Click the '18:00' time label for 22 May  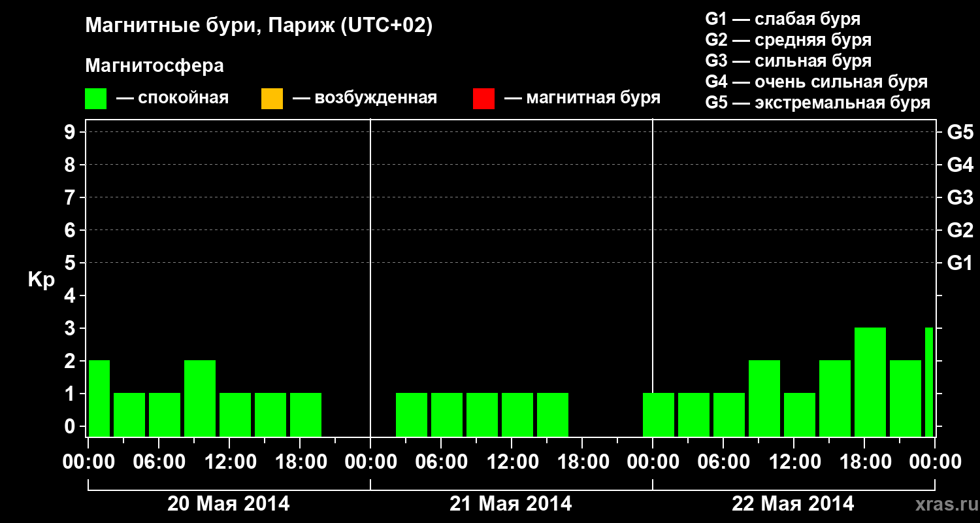[x=864, y=462]
